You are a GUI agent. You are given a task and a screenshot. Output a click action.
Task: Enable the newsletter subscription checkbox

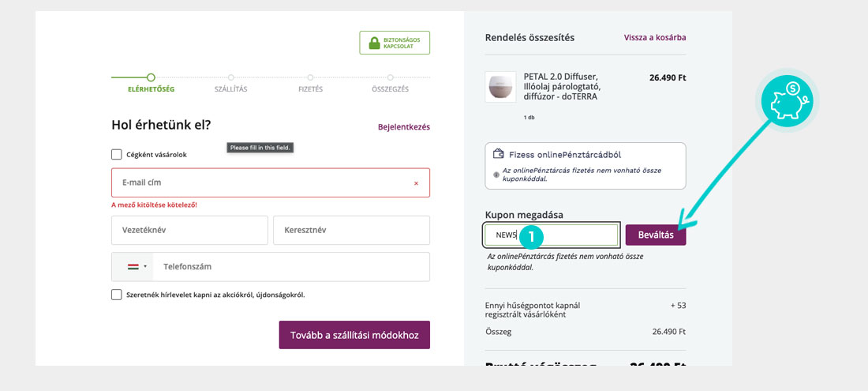pyautogui.click(x=117, y=295)
